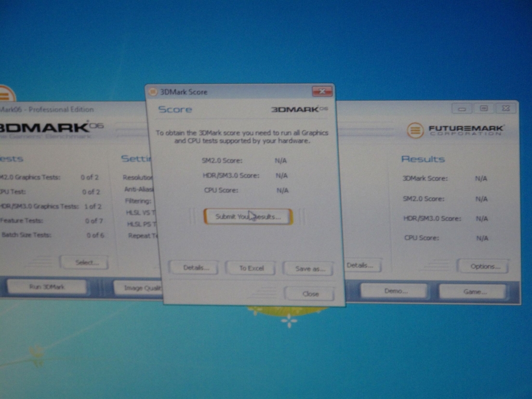
Task: Click the 3DMark Score dialog title bar icon
Action: click(x=153, y=91)
